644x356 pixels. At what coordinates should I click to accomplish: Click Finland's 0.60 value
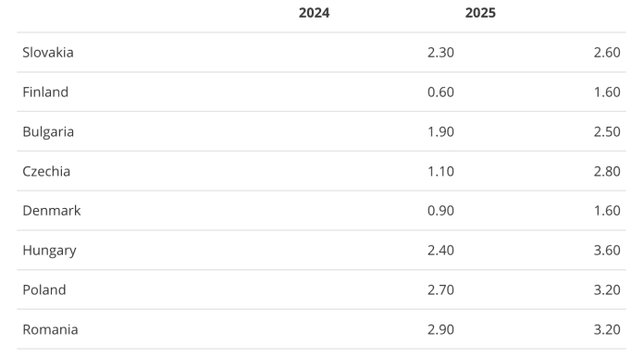coord(440,92)
